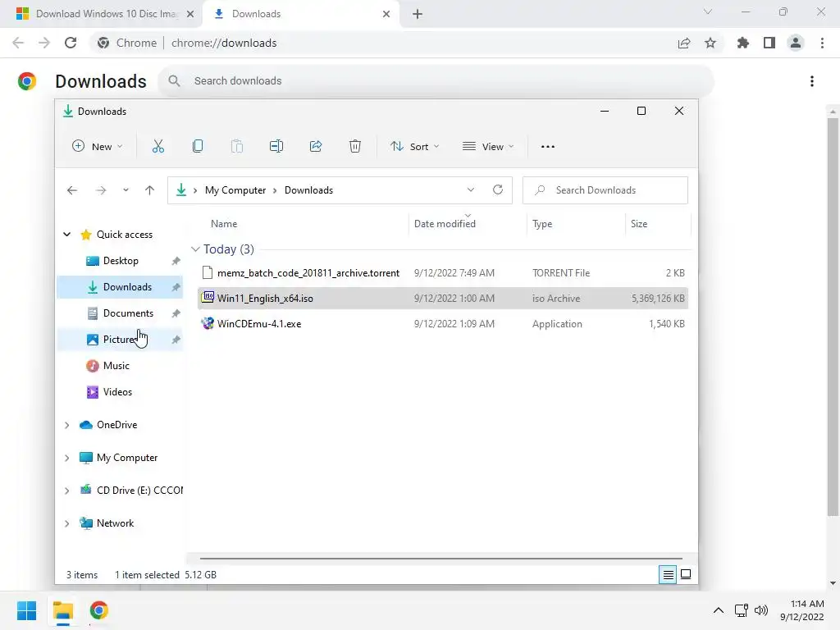Image resolution: width=840 pixels, height=630 pixels.
Task: Sort by Name column header
Action: tap(224, 224)
